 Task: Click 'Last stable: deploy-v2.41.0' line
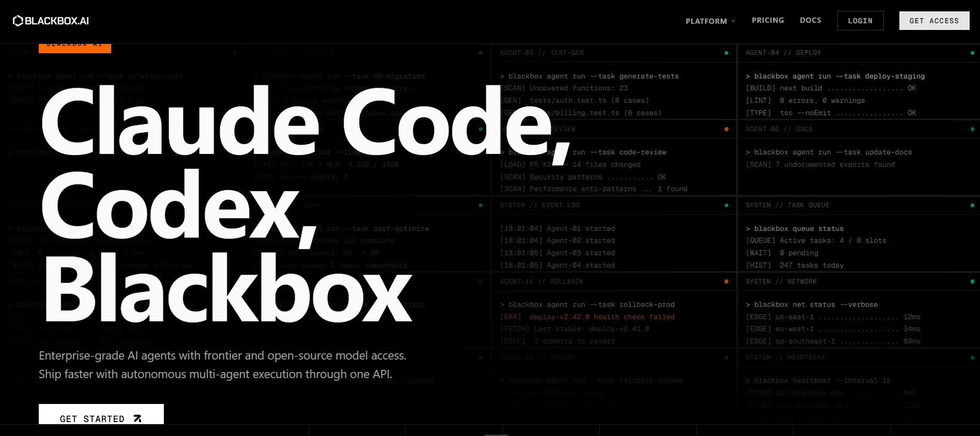574,329
